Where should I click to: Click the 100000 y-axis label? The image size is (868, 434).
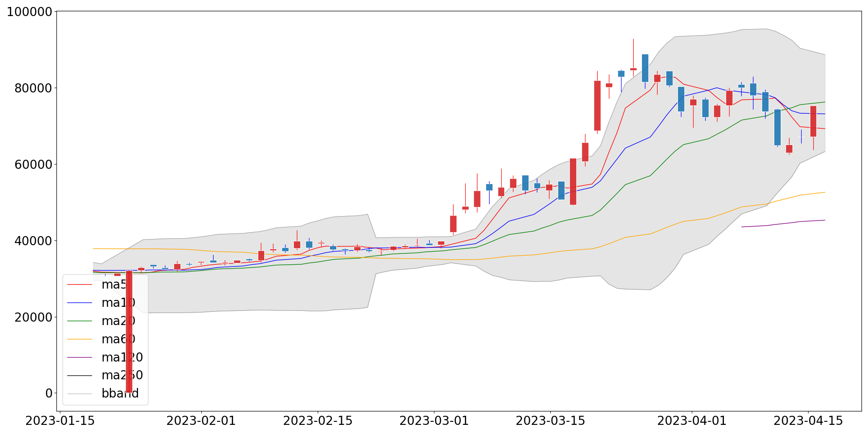point(30,12)
